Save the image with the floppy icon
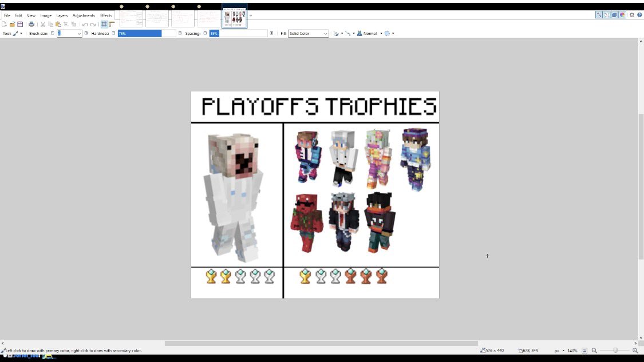This screenshot has width=644, height=362. pos(19,24)
